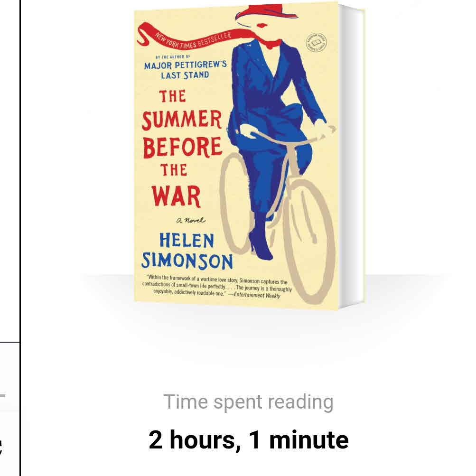Click the bicycle front wheel illustration
This screenshot has width=476, height=476.
click(x=309, y=241)
